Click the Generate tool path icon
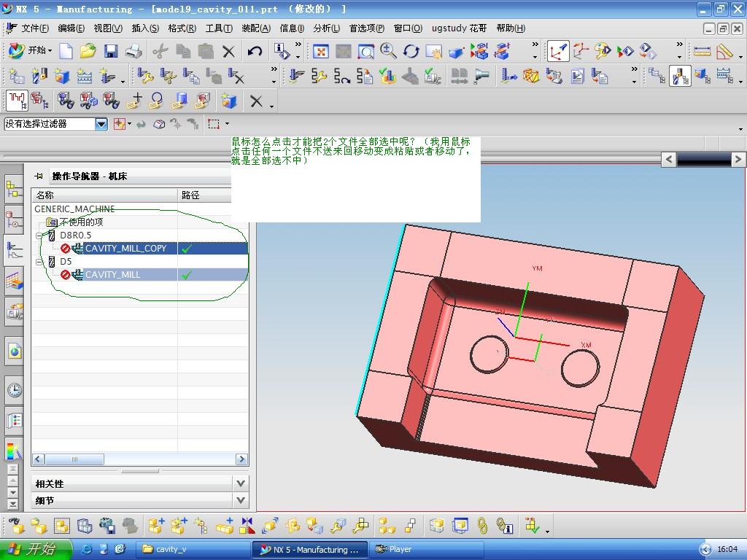The height and width of the screenshot is (560, 747). [296, 76]
